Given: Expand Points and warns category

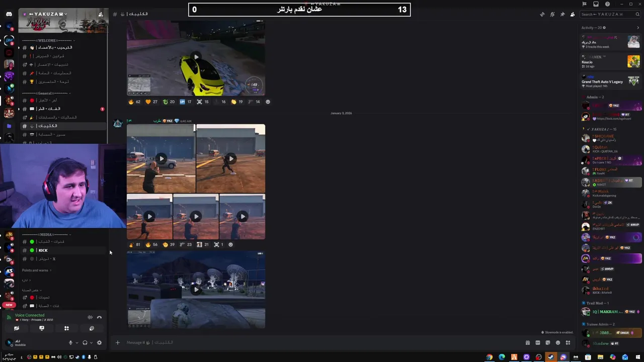Looking at the screenshot, I should point(36,270).
